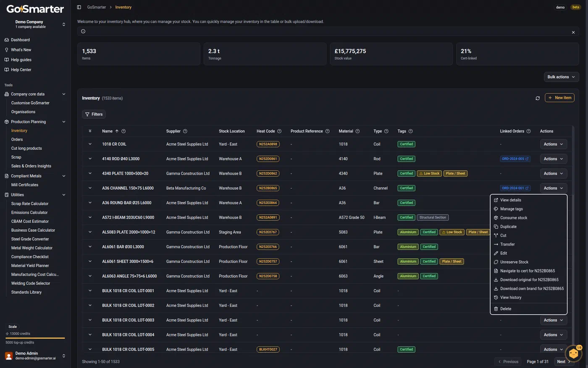588x368 pixels.
Task: Open the Filters button
Action: click(94, 114)
